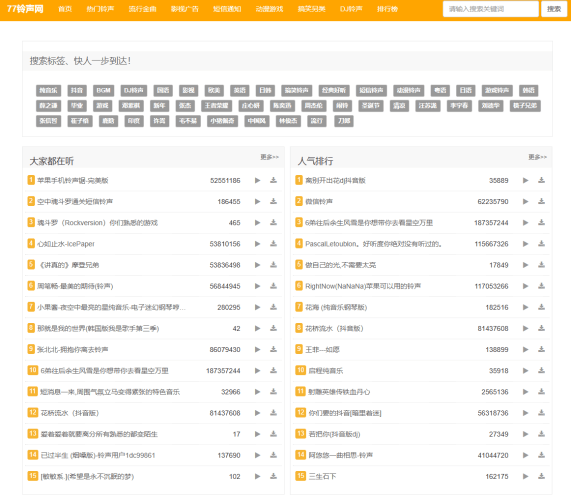Focus the search keyword input field
The width and height of the screenshot is (571, 500).
pyautogui.click(x=491, y=9)
